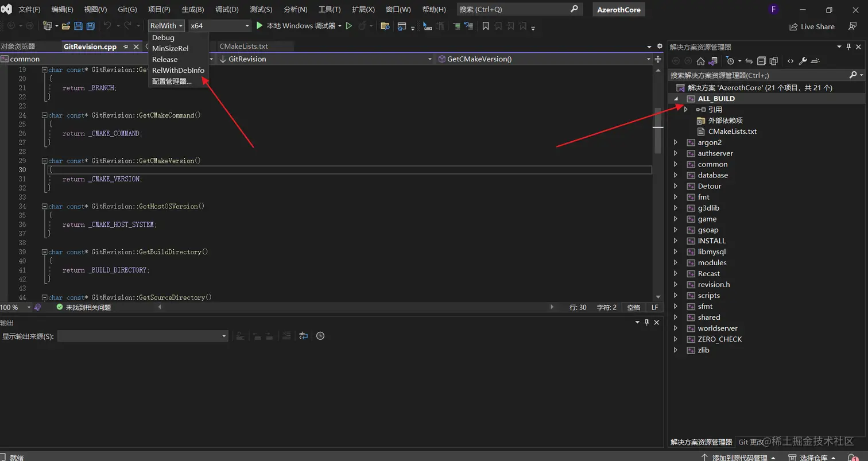Open the RelWith configuration dropdown
Viewport: 868px width, 461px height.
(166, 26)
